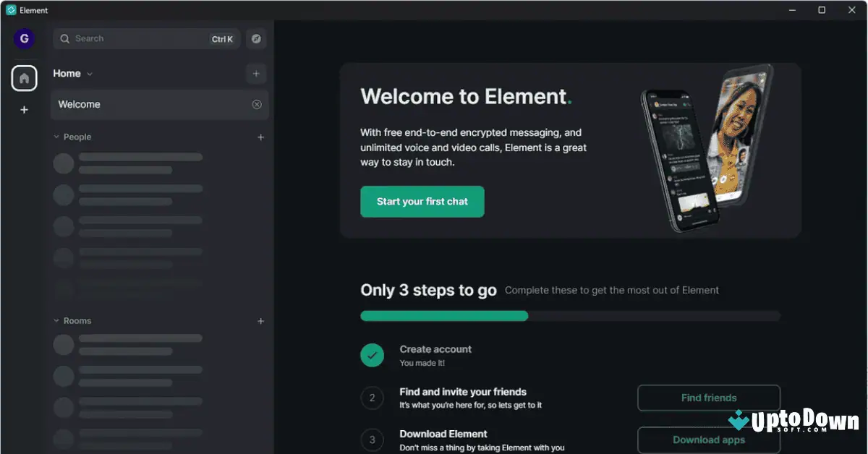Open the Explore rooms compass icon
This screenshot has width=868, height=454.
(256, 38)
